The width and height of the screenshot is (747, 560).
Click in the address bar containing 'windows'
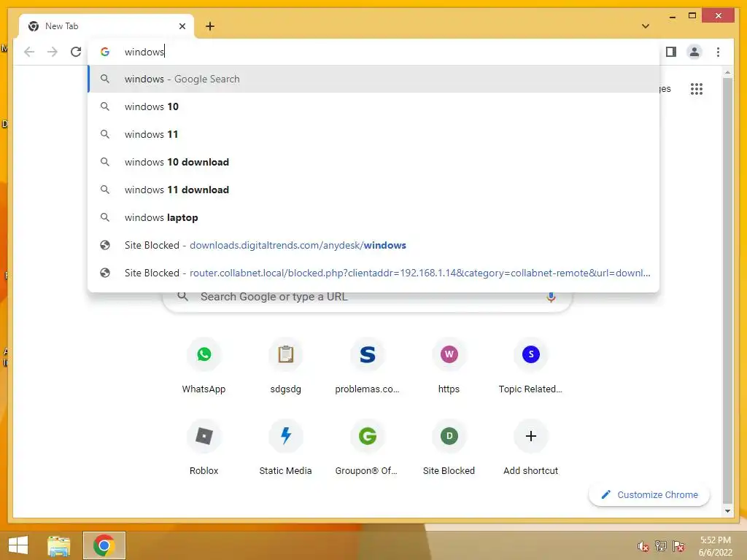click(373, 52)
